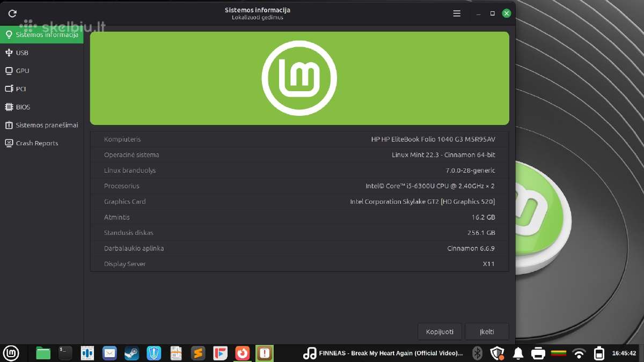Open the document scanner icon in taskbar
The height and width of the screenshot is (362, 644).
[x=176, y=353]
